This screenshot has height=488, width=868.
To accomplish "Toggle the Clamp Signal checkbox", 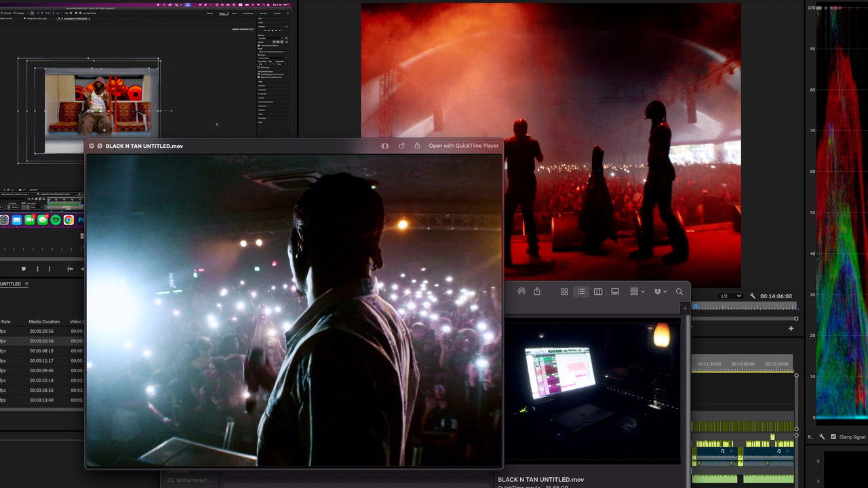I will 833,437.
